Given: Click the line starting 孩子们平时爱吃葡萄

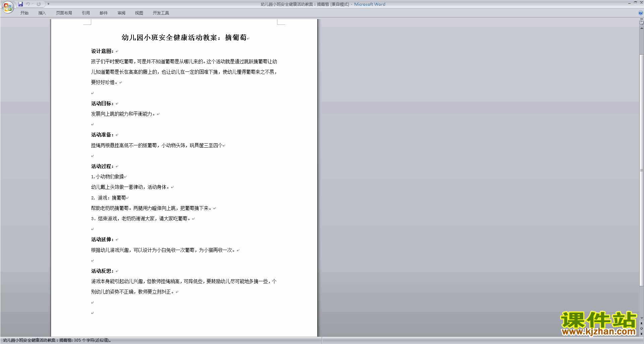Looking at the screenshot, I should point(184,62).
